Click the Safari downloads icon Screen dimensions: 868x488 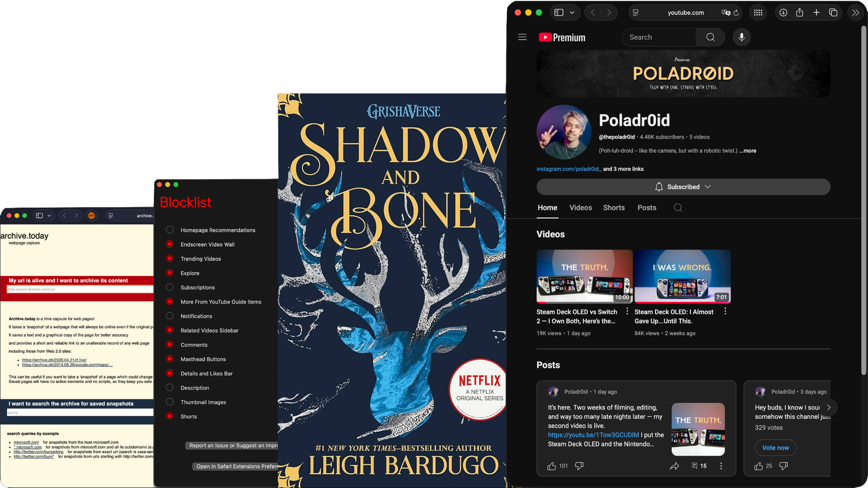[x=783, y=13]
